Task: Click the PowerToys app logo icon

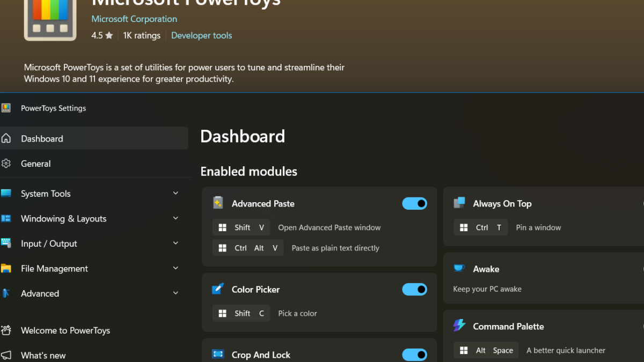Action: 50,20
